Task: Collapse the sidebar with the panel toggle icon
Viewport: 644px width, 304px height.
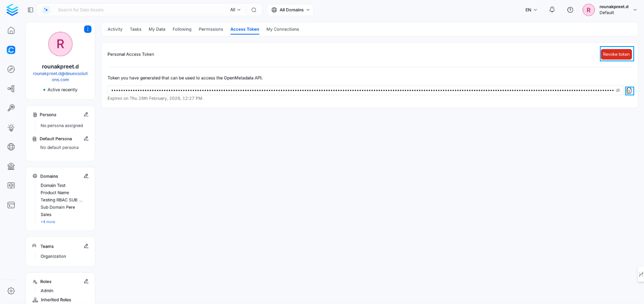Action: click(30, 10)
